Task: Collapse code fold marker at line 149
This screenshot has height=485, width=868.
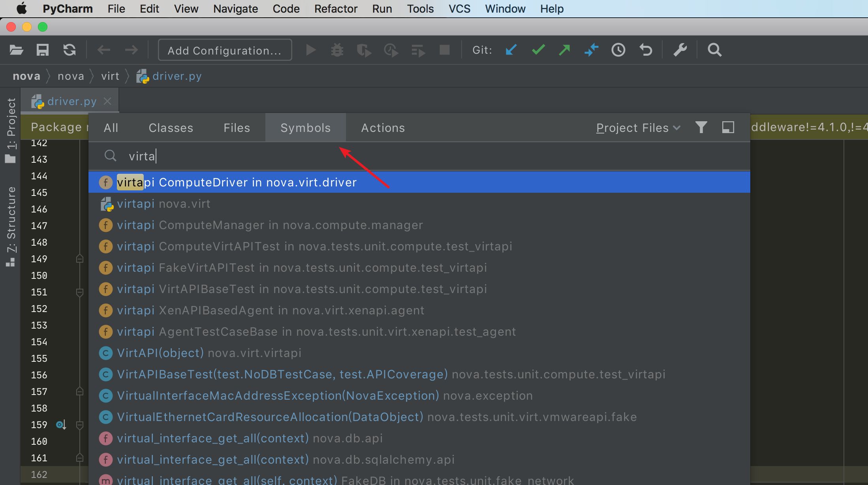Action: [79, 259]
